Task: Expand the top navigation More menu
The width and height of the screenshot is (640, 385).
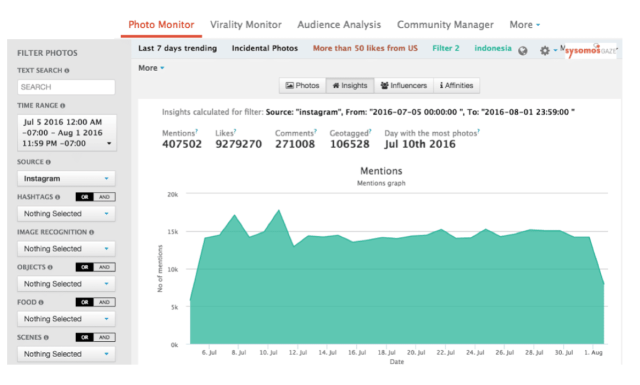Action: 524,25
